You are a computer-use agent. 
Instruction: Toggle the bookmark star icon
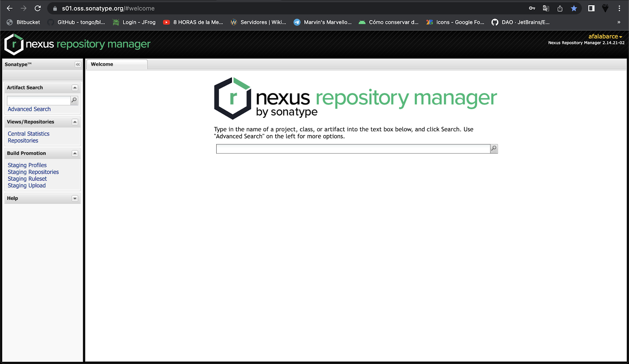(574, 8)
